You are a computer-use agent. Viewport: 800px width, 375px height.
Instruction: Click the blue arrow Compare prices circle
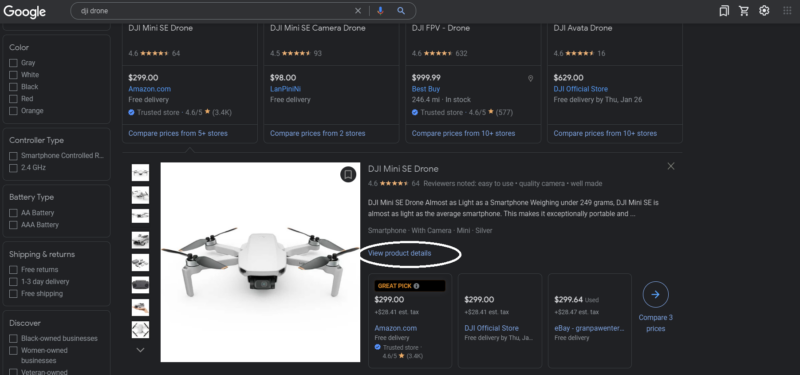[656, 294]
